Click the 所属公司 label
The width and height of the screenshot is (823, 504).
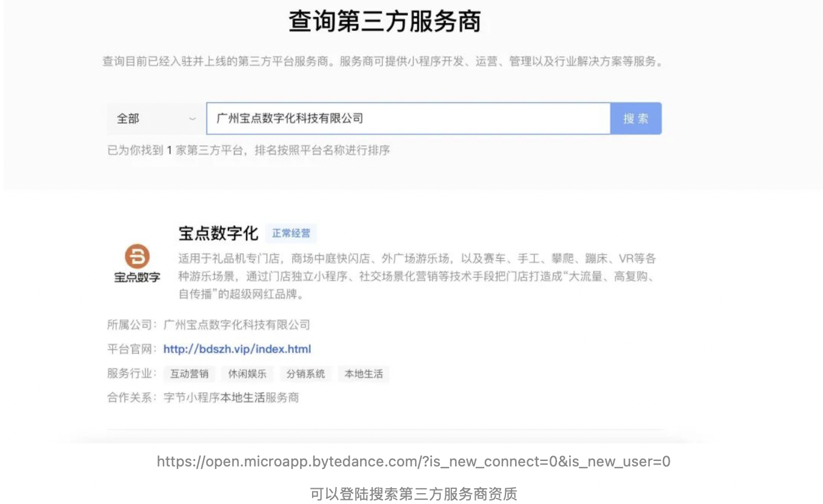coord(132,325)
